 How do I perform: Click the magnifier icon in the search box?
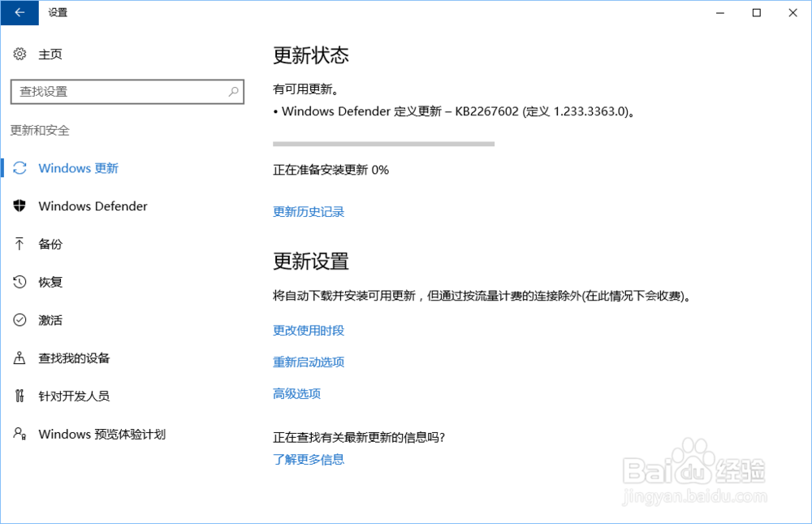coord(234,92)
